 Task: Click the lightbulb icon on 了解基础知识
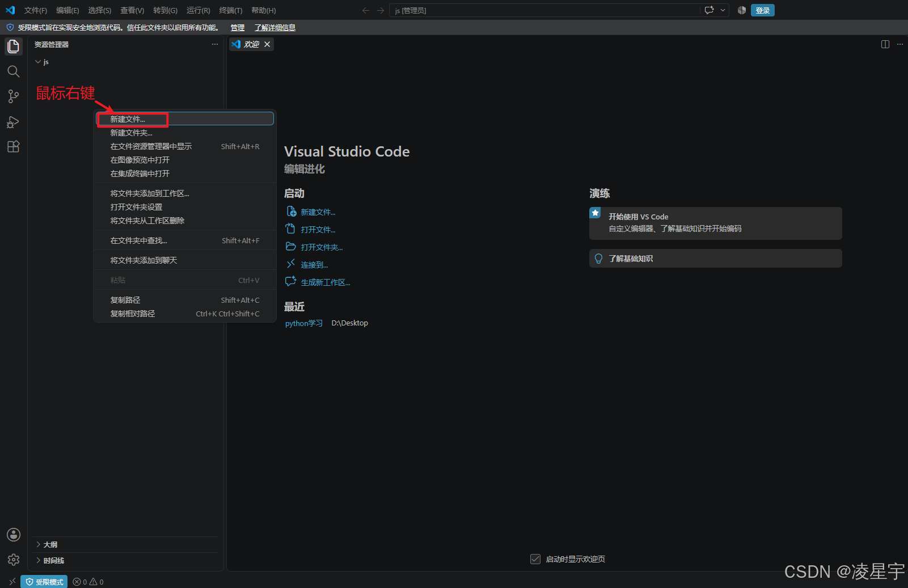[598, 259]
